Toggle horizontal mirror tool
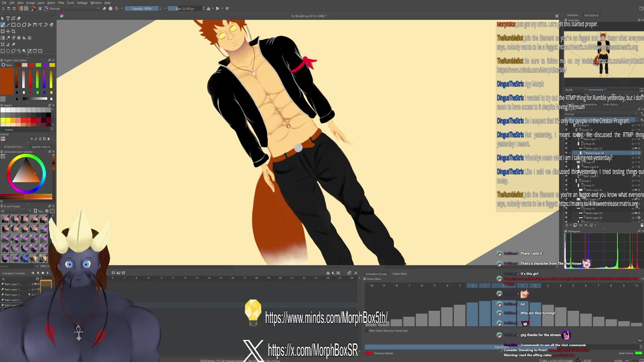Viewport: 644px width, 362px height. pos(208,9)
